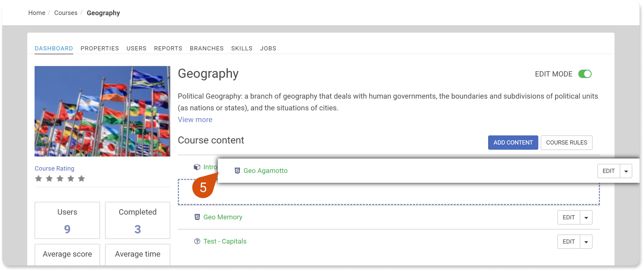The height and width of the screenshot is (271, 644).
Task: Open the REPORTS tab
Action: [168, 48]
